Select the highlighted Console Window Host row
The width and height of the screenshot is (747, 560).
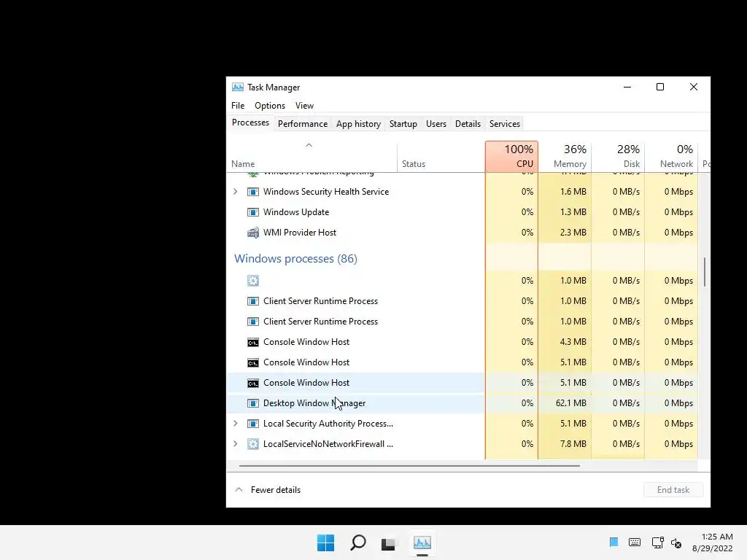[462, 383]
